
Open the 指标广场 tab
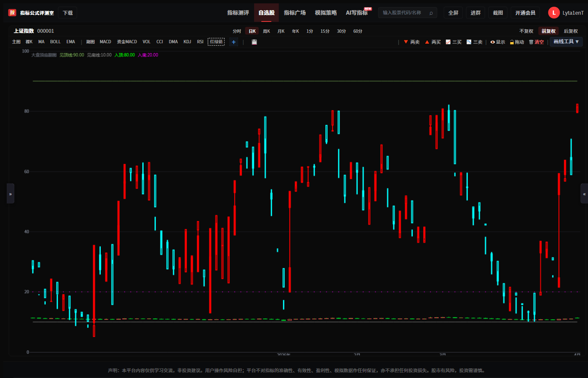[295, 13]
